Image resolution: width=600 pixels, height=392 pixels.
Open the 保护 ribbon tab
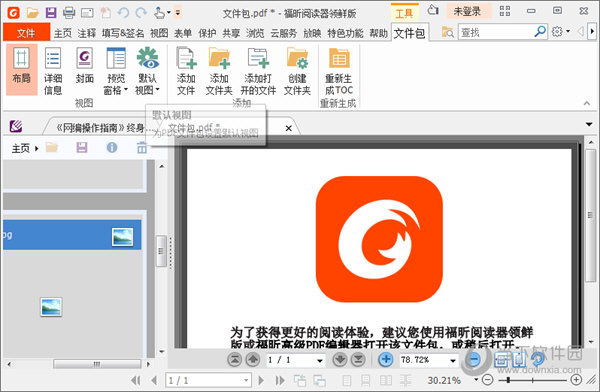(207, 33)
